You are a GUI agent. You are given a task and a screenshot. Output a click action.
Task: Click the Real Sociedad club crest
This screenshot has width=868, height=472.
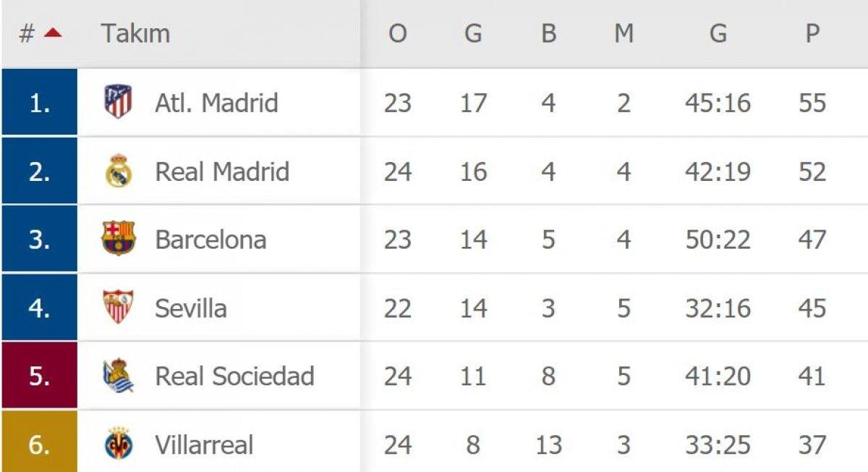pos(118,376)
